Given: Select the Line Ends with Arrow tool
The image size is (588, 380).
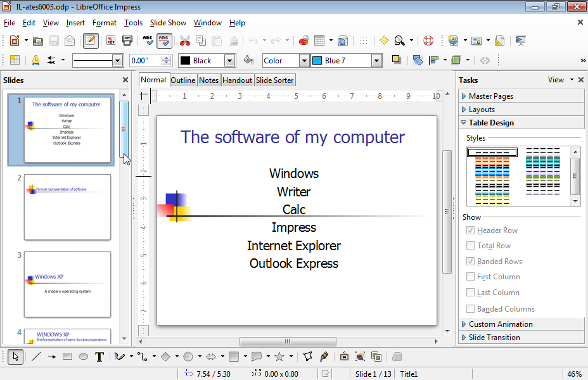Looking at the screenshot, I should coord(52,357).
